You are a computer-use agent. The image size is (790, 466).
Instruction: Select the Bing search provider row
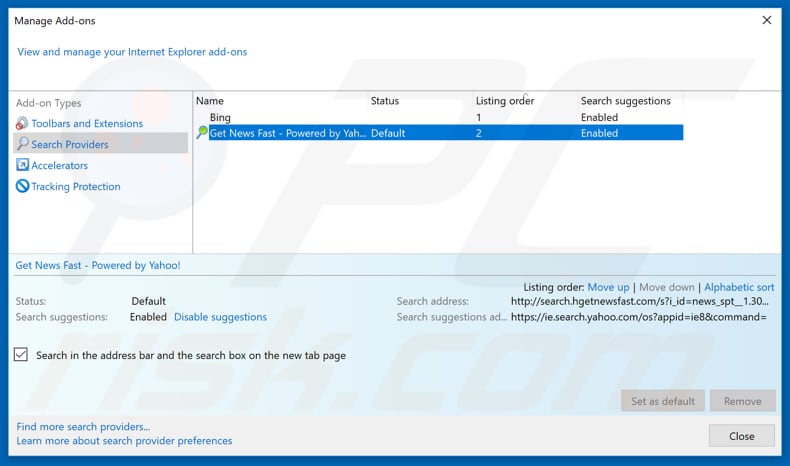pyautogui.click(x=439, y=117)
